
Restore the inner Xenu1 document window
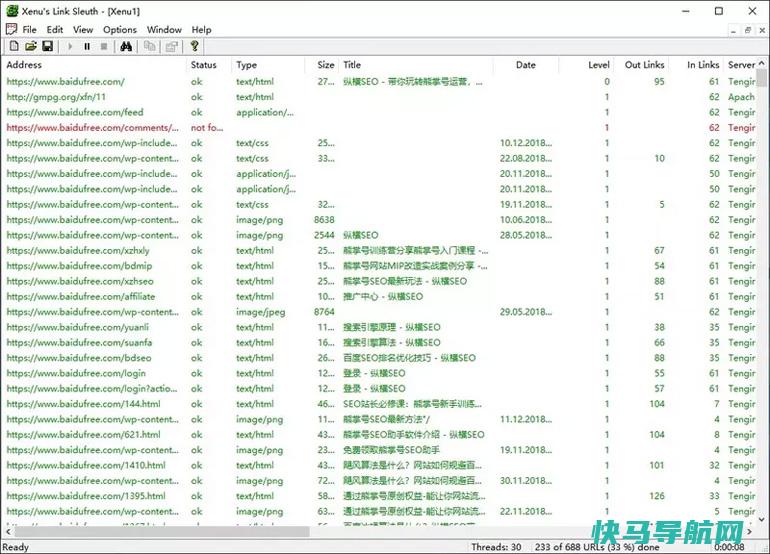pyautogui.click(x=748, y=30)
